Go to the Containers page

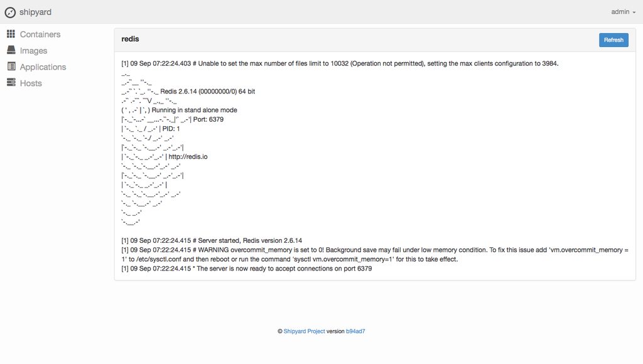pyautogui.click(x=40, y=35)
